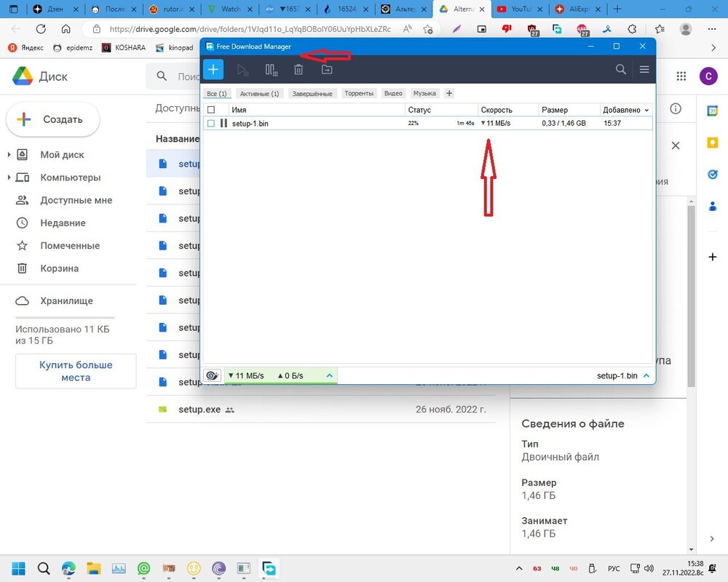Pause the setup-1.bin download
The image size is (728, 582).
pos(223,124)
